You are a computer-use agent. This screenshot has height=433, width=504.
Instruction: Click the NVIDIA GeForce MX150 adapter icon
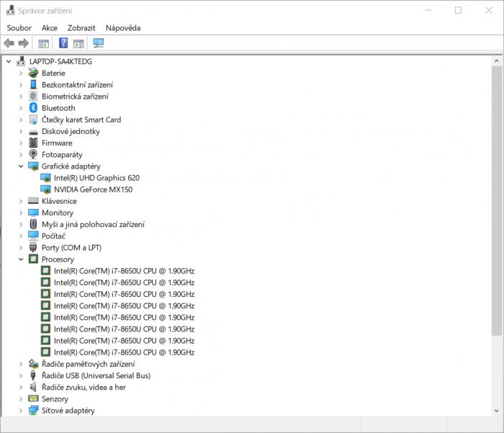(x=46, y=189)
